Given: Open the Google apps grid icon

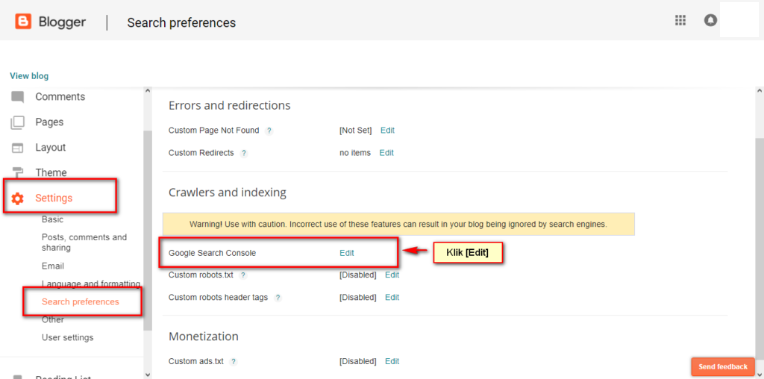Looking at the screenshot, I should click(x=680, y=20).
